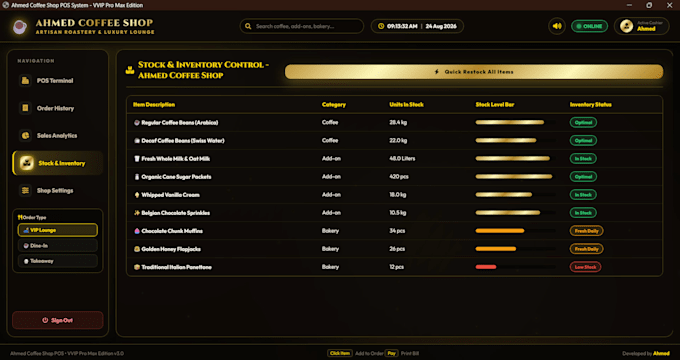This screenshot has height=360, width=680.
Task: Click the Shop Settings sliders icon
Action: coord(26,190)
